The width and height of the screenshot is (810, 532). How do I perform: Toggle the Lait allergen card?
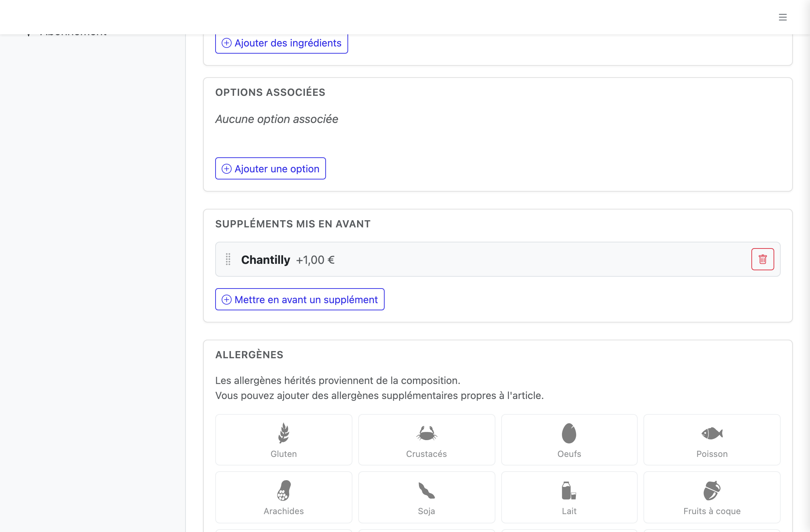pyautogui.click(x=569, y=497)
